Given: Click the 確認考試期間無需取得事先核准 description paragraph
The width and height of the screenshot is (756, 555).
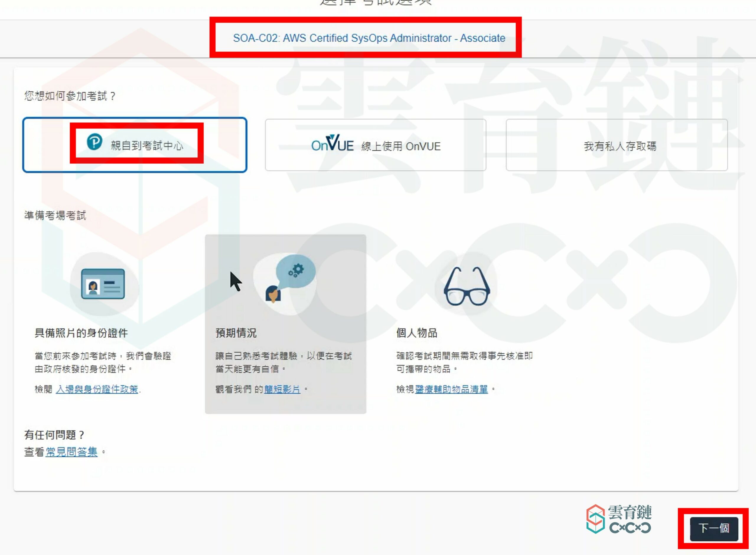Looking at the screenshot, I should coord(465,362).
